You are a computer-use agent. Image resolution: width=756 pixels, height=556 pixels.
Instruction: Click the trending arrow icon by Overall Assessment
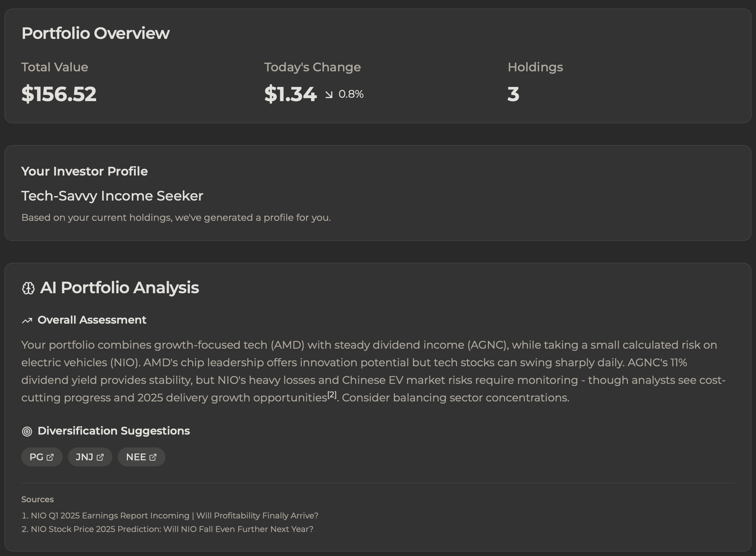tap(27, 320)
